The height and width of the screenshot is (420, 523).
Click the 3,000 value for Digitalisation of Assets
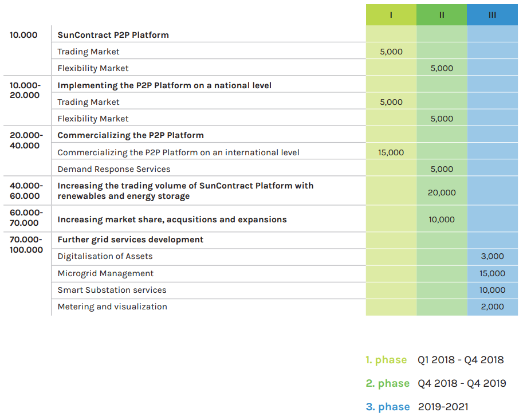[492, 256]
